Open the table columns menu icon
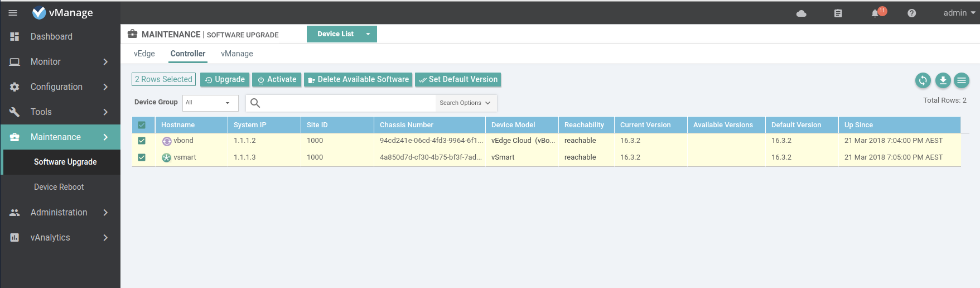Screen dimensions: 980x288 pos(962,80)
